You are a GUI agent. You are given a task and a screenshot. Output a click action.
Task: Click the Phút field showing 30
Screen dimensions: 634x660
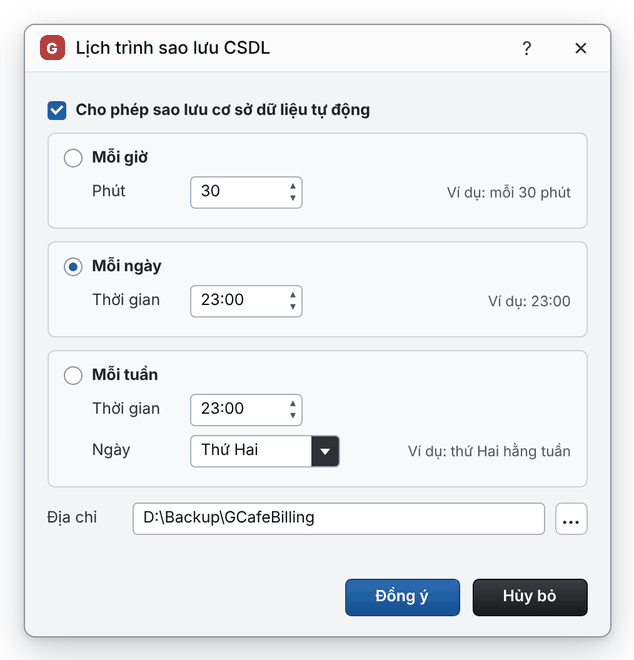pos(246,192)
